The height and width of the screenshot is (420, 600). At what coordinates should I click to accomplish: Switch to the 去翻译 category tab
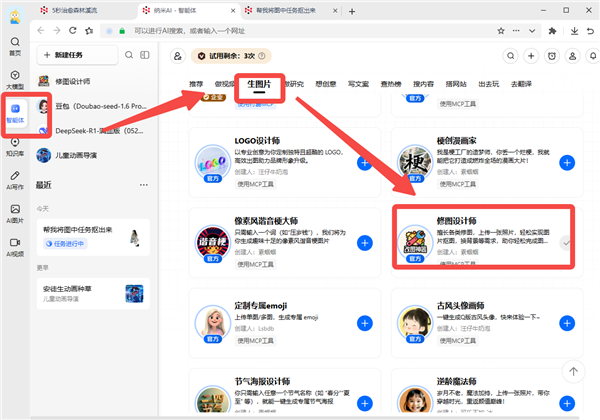(x=521, y=84)
